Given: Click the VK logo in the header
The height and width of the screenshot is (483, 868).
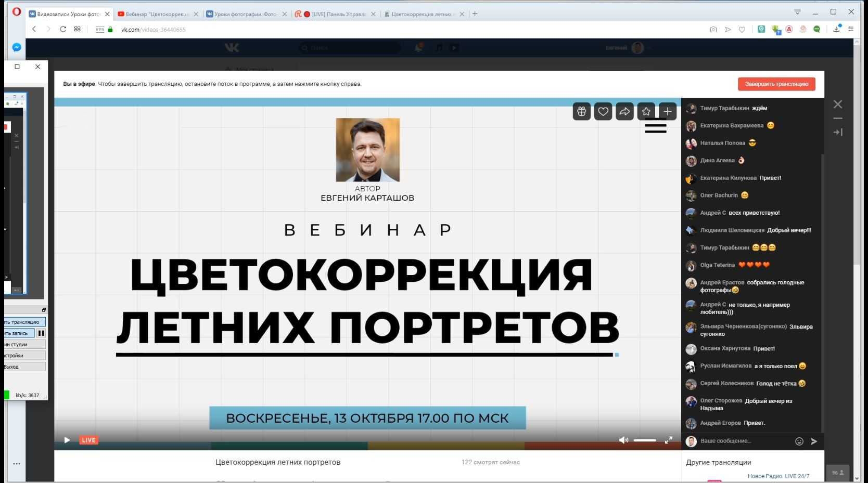Looking at the screenshot, I should 232,48.
